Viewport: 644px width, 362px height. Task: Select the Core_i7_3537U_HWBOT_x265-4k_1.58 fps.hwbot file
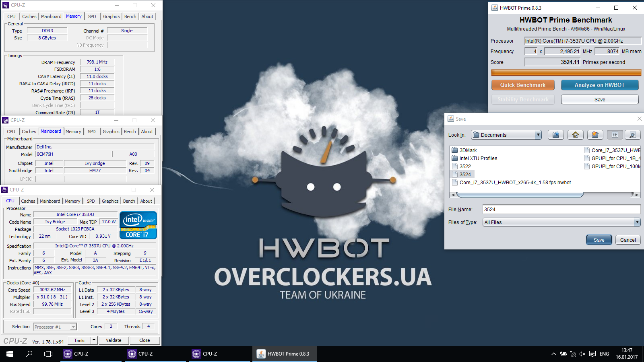(x=511, y=182)
